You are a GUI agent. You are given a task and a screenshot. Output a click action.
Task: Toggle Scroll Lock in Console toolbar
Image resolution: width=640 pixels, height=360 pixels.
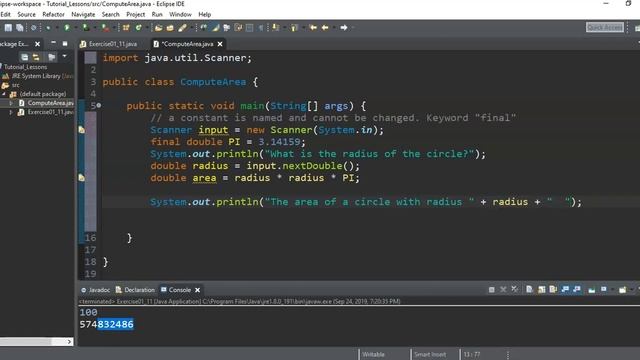(x=542, y=289)
